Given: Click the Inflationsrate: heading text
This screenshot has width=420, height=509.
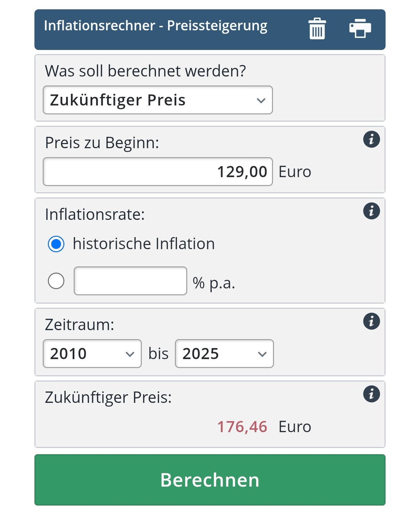Looking at the screenshot, I should tap(95, 214).
